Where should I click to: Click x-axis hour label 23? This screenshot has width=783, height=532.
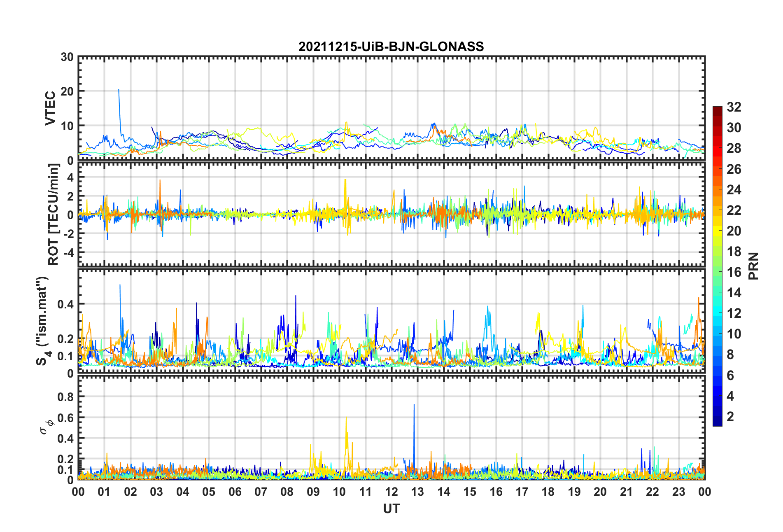coord(679,492)
